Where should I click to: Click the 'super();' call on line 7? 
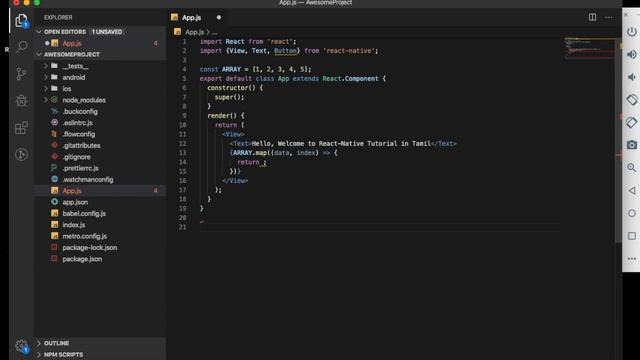[229, 97]
